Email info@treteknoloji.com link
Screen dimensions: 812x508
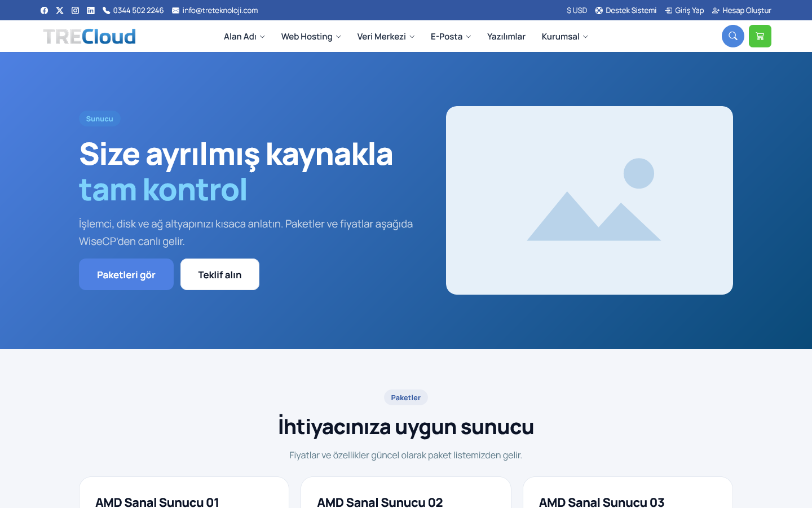[215, 10]
